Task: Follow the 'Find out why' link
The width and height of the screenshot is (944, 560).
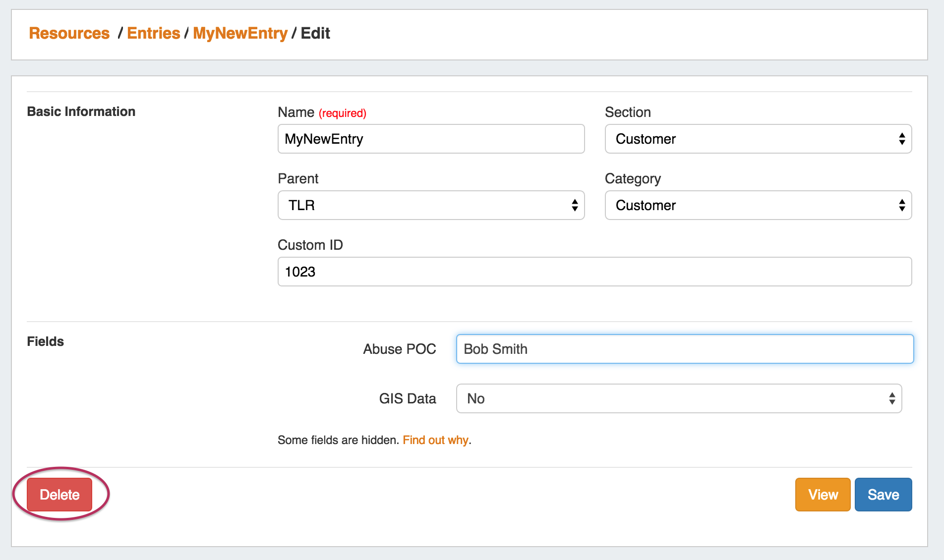Action: (435, 440)
